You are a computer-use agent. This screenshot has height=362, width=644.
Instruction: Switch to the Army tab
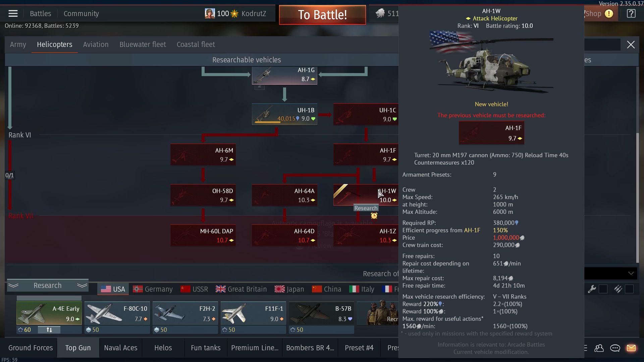click(18, 45)
